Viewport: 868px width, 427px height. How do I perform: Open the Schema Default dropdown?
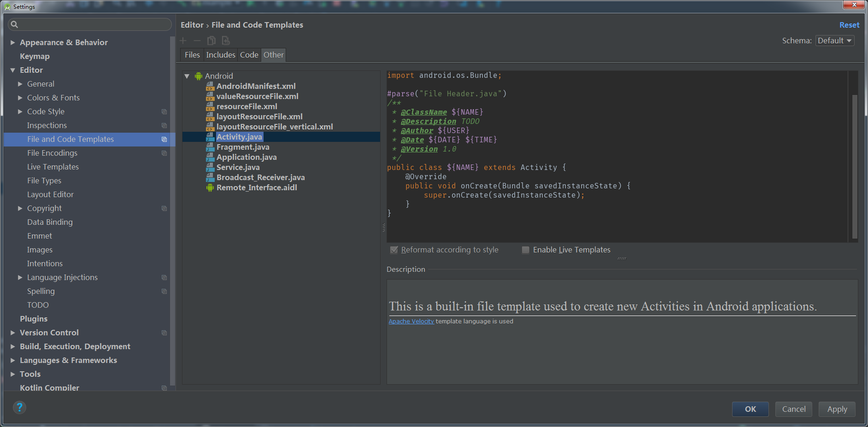834,41
